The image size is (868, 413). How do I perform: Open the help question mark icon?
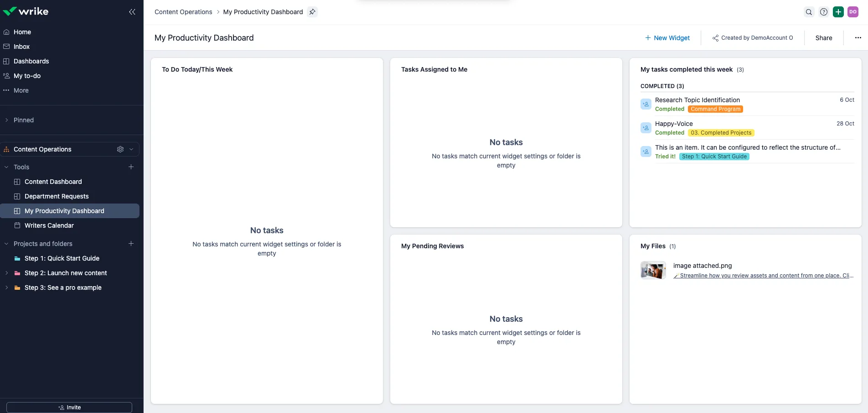pyautogui.click(x=824, y=12)
